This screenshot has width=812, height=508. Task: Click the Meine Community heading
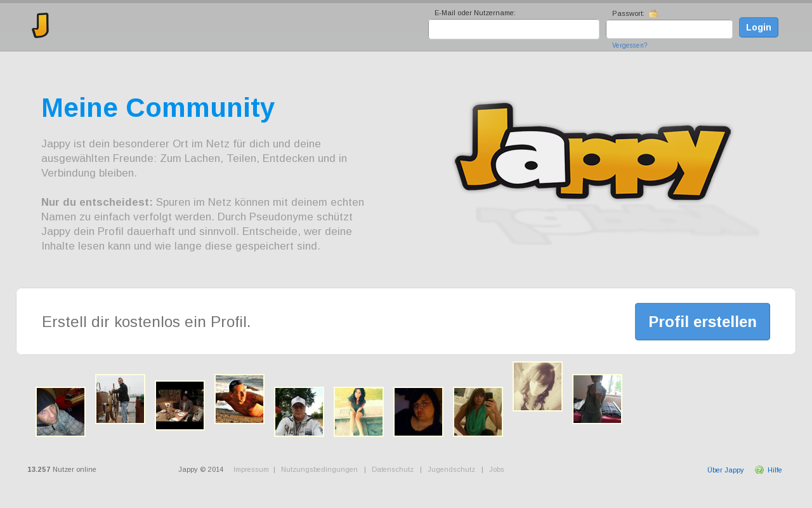tap(158, 108)
